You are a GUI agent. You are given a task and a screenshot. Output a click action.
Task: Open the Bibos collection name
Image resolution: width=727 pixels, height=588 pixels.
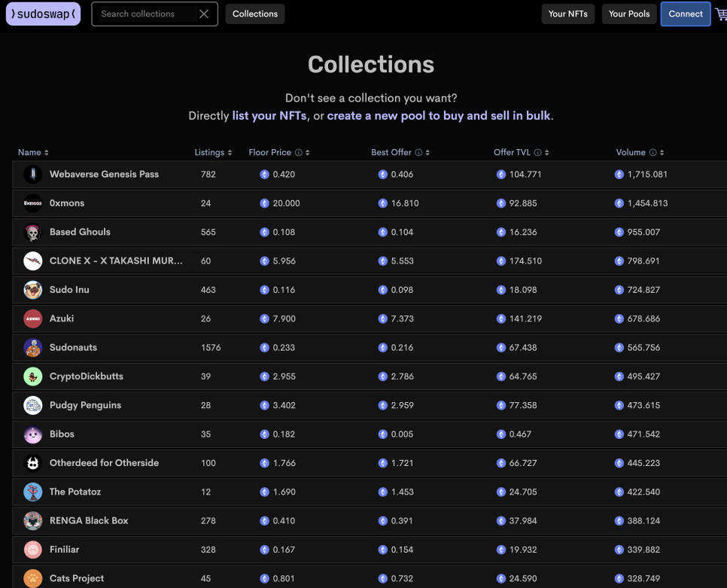pos(62,434)
